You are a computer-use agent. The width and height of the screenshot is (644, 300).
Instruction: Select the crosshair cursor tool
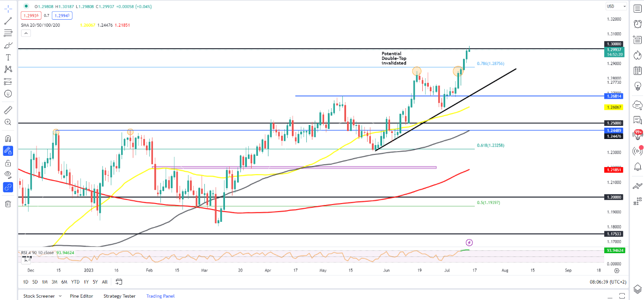coord(8,8)
